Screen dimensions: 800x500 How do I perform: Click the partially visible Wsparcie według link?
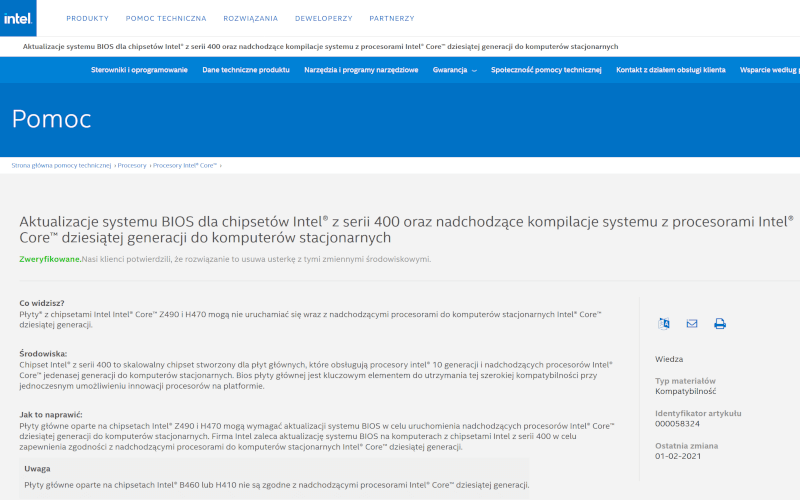(x=769, y=70)
